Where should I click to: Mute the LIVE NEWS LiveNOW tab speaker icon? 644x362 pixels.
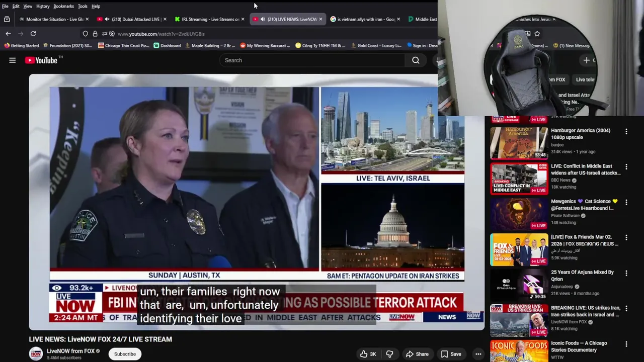(263, 19)
